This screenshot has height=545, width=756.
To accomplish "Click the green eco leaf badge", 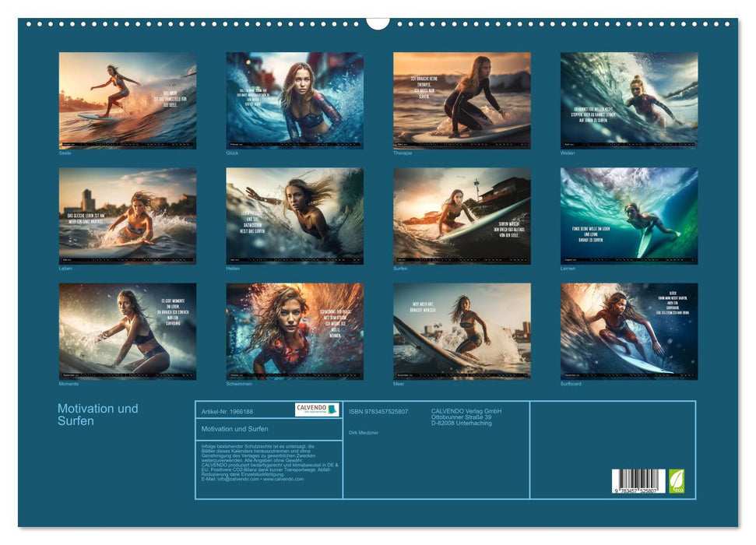I will click(677, 480).
